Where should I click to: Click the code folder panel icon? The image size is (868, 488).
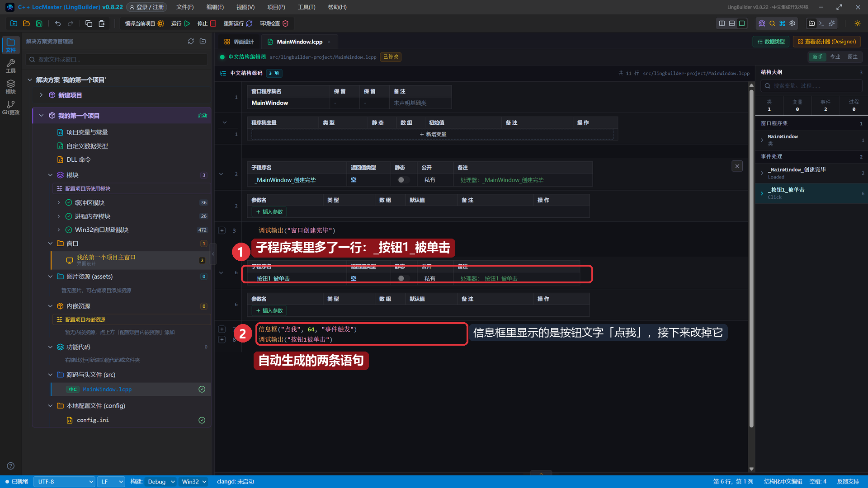812,23
